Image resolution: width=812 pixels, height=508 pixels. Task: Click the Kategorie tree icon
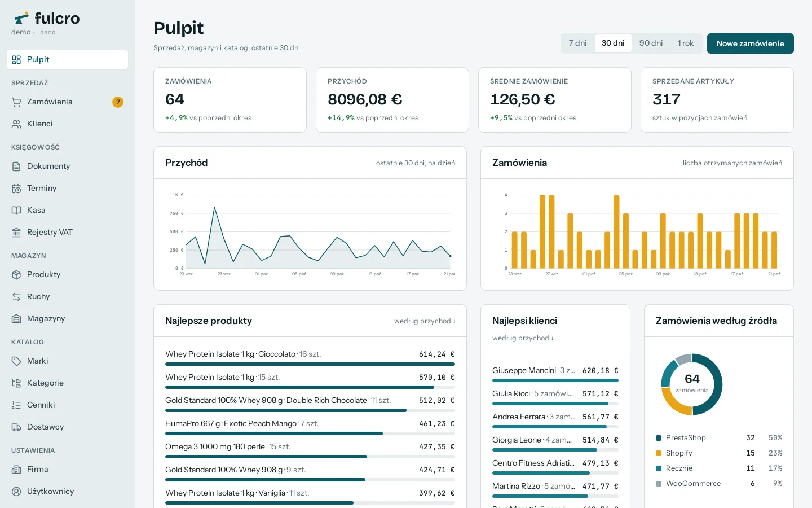(16, 383)
